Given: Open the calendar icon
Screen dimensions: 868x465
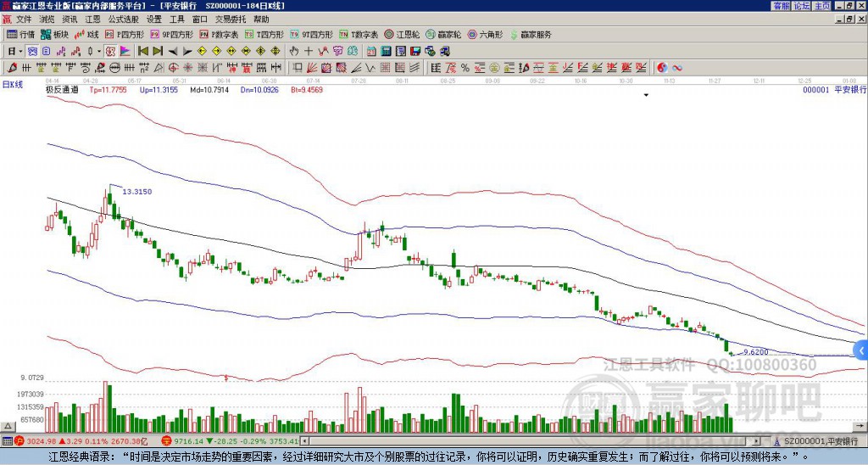Looking at the screenshot, I should (x=371, y=52).
